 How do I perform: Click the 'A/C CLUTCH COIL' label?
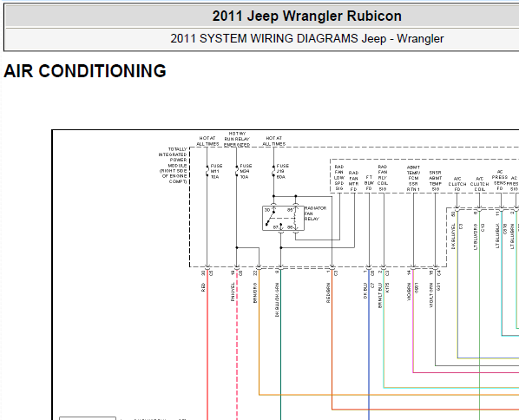coord(479,184)
